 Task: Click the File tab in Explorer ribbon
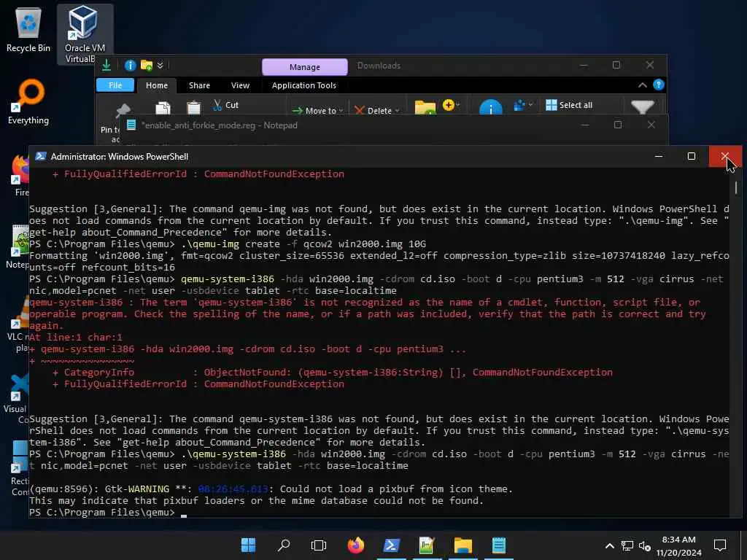coord(115,85)
